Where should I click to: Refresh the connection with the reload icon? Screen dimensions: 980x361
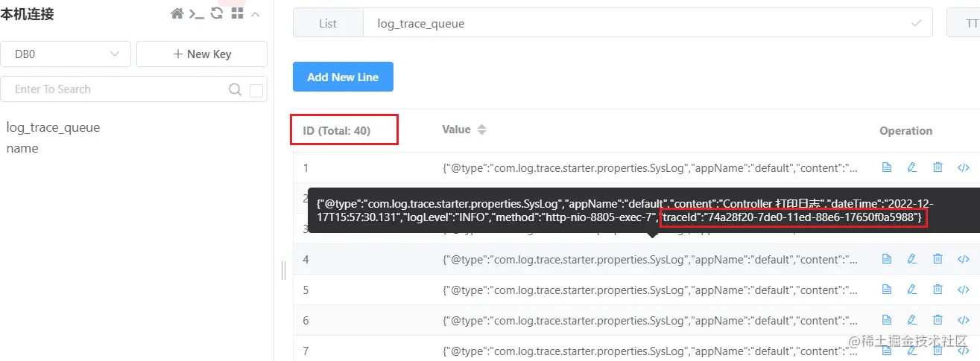point(217,13)
